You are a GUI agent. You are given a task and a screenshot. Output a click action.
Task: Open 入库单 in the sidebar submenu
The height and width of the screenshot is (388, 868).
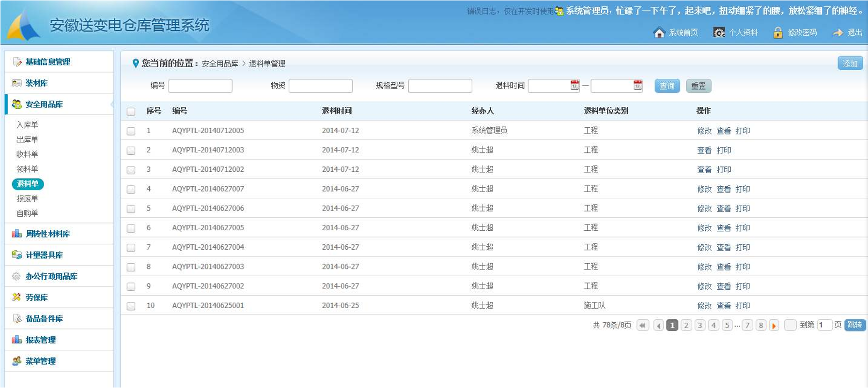point(27,125)
